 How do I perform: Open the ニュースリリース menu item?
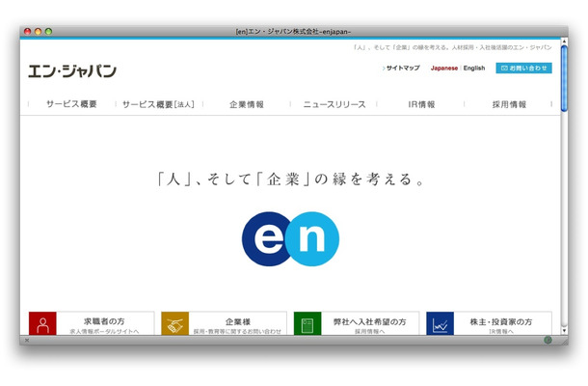point(334,104)
